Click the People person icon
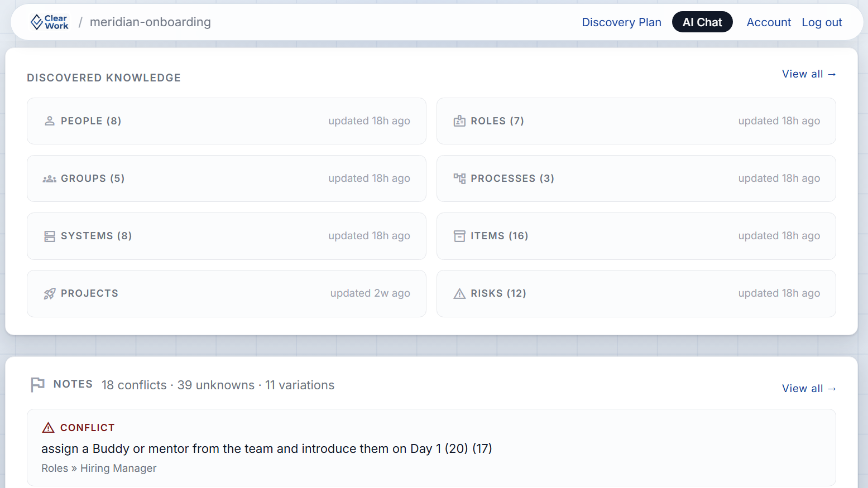The image size is (868, 488). coord(50,121)
